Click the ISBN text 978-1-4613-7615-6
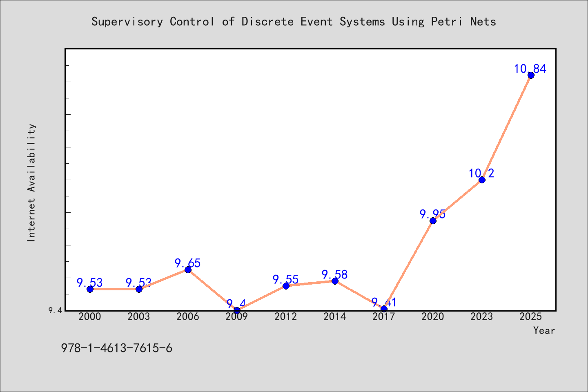Image resolution: width=588 pixels, height=392 pixels. pyautogui.click(x=117, y=348)
